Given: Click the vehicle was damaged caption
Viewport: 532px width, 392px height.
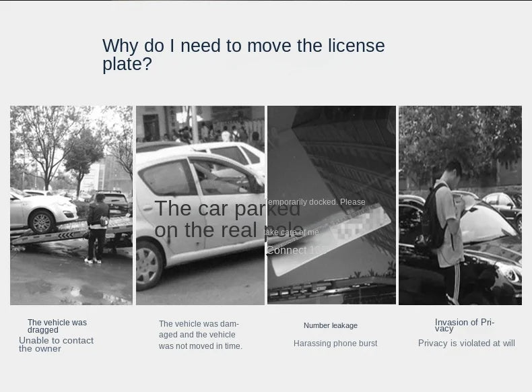Looking at the screenshot, I should coord(200,335).
